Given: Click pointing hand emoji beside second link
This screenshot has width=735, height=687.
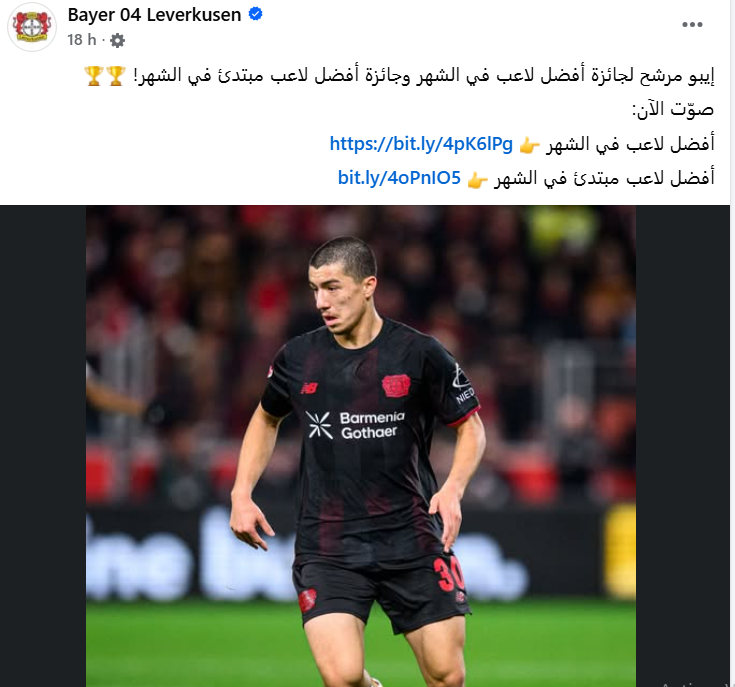Looking at the screenshot, I should pos(478,179).
